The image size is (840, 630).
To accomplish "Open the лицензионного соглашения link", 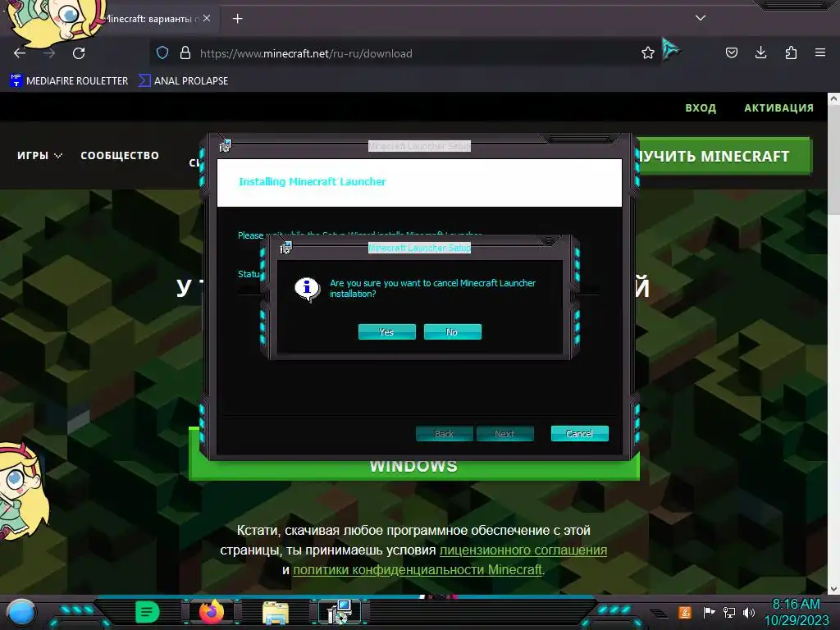I will click(x=523, y=550).
